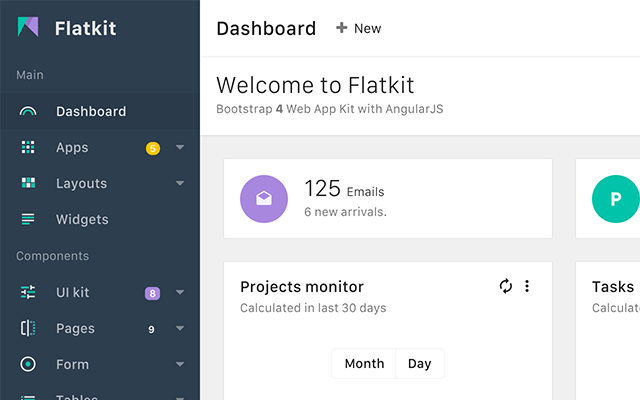The image size is (640, 400).
Task: Click the purple email envelope avatar
Action: (264, 199)
